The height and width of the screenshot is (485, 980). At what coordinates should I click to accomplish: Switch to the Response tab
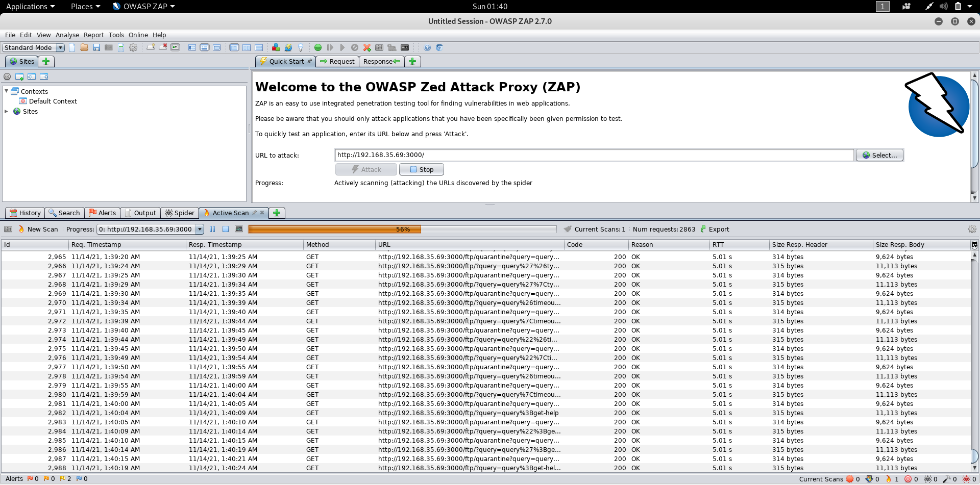[x=382, y=62]
